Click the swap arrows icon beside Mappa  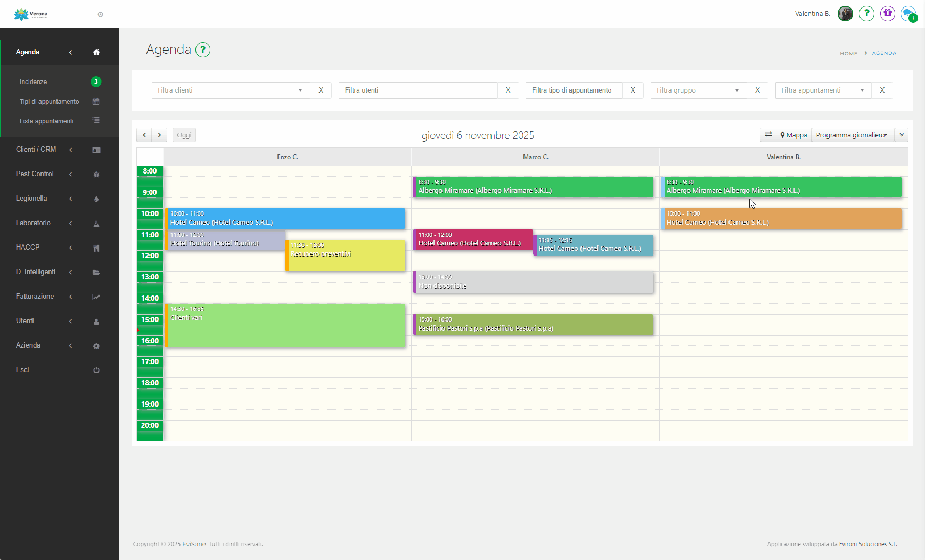tap(768, 135)
